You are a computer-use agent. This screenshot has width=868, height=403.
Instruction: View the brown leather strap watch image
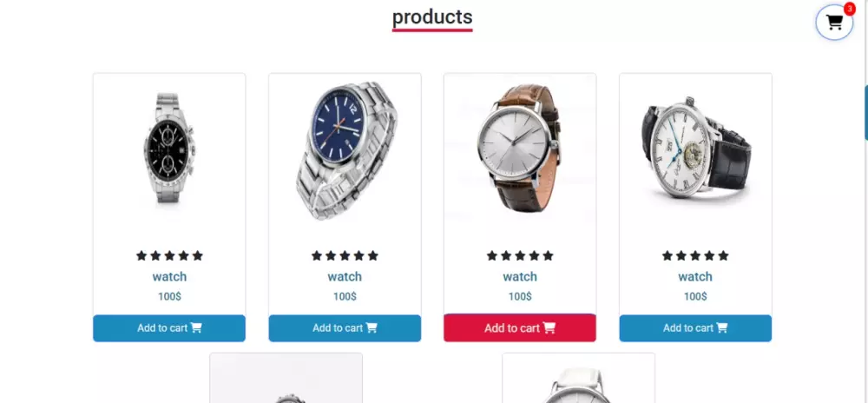(x=519, y=148)
